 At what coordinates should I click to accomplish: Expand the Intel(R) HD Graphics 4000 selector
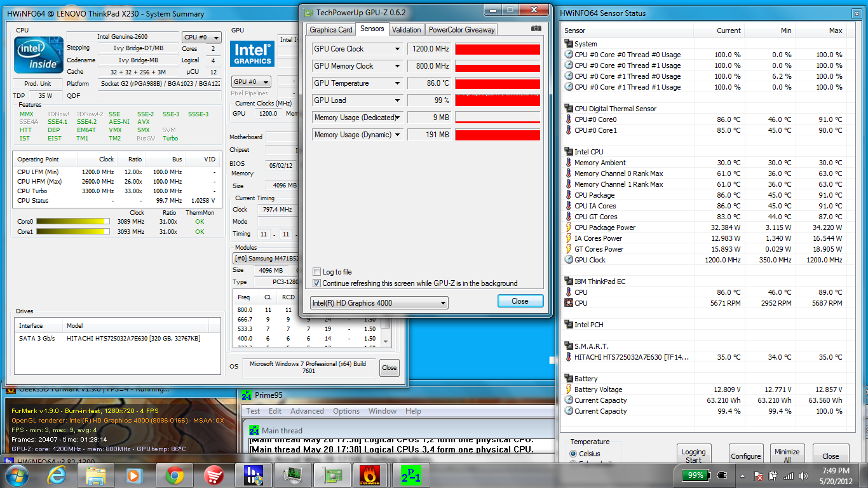[379, 303]
